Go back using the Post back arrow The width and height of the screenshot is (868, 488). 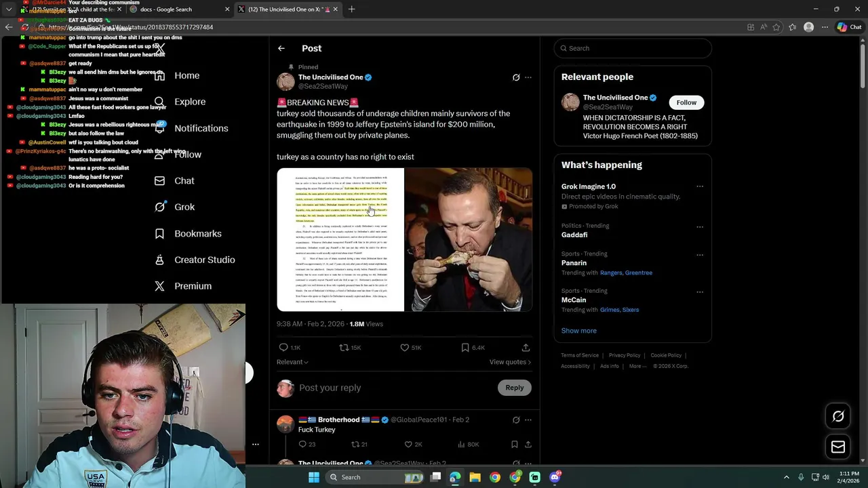[281, 48]
